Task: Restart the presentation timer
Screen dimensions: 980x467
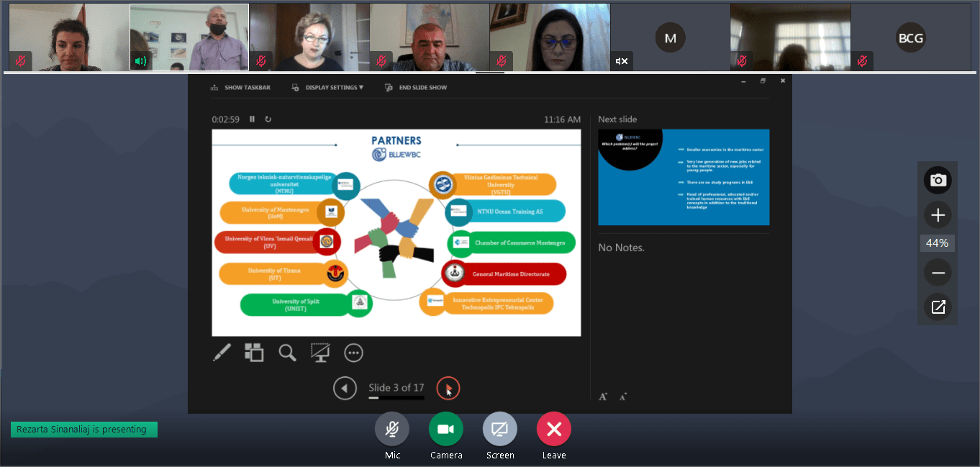Action: [x=268, y=119]
